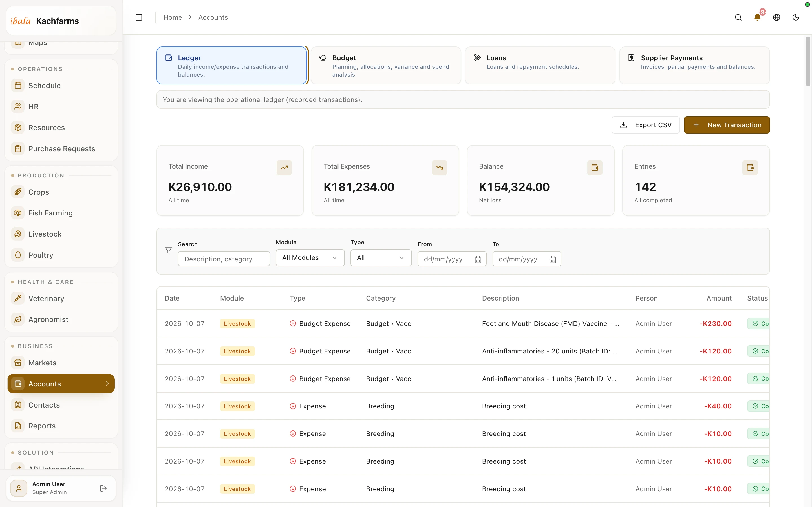Click the logout icon beside Admin User

click(103, 488)
